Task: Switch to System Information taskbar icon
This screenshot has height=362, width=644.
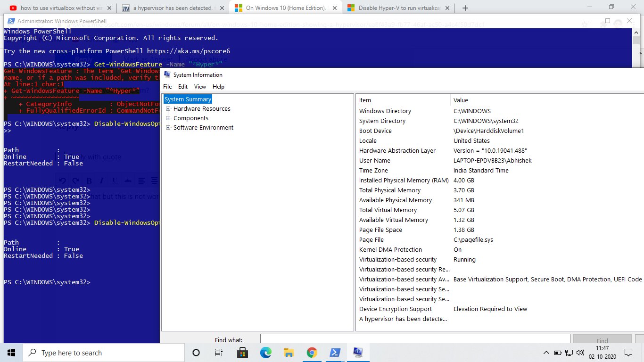Action: [x=358, y=353]
